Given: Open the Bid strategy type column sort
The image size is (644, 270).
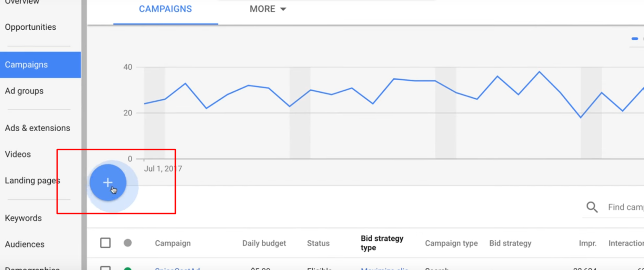Looking at the screenshot, I should click(x=382, y=243).
